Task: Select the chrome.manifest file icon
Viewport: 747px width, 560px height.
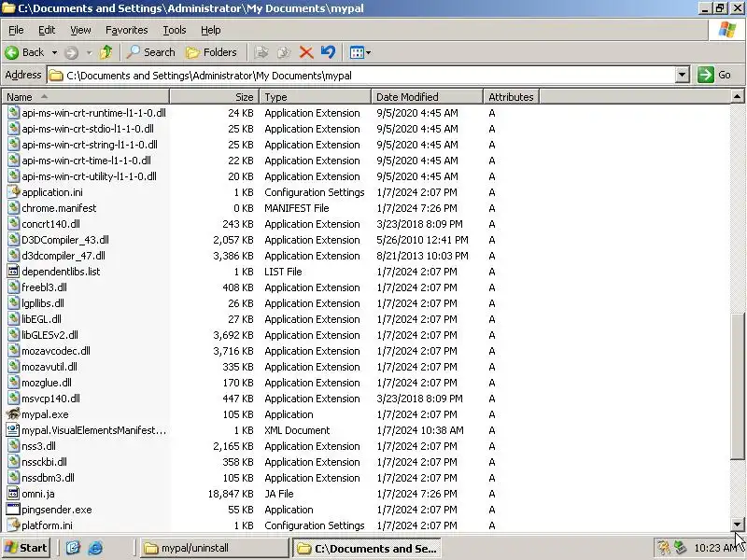Action: (x=13, y=208)
